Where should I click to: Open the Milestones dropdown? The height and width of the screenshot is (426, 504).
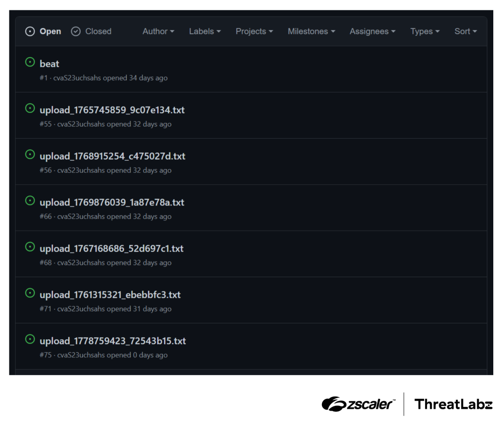pyautogui.click(x=311, y=31)
